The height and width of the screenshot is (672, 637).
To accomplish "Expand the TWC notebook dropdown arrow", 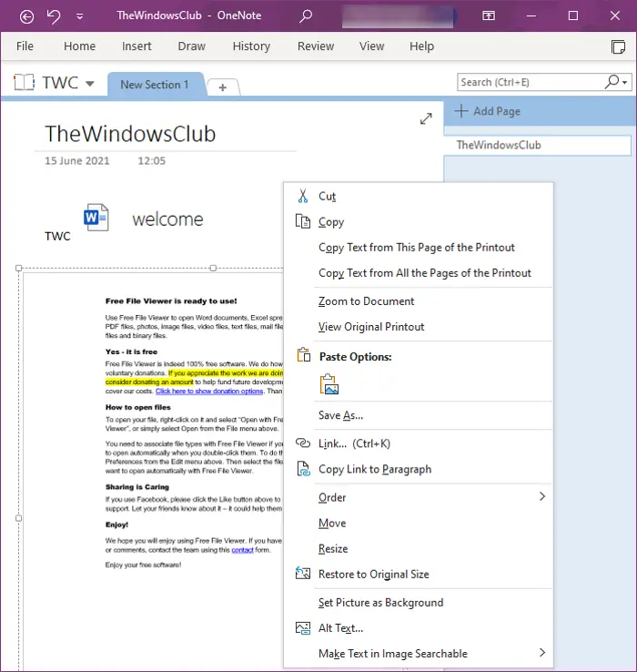I will 89,84.
